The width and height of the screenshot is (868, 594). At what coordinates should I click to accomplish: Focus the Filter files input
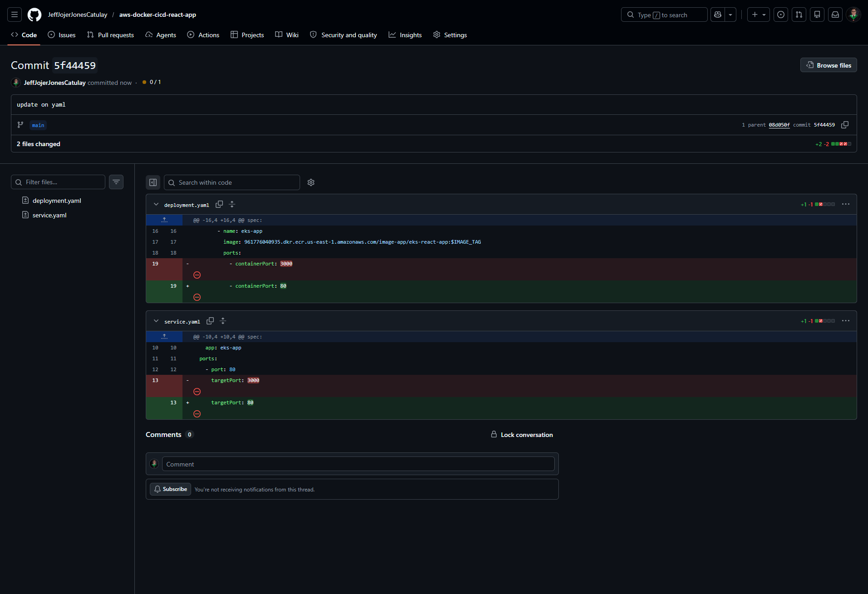click(58, 182)
